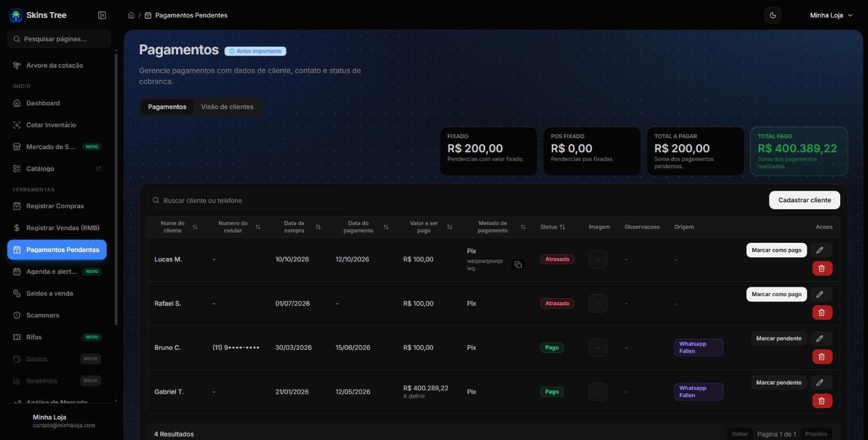Click the Voltar pagination button

point(740,434)
